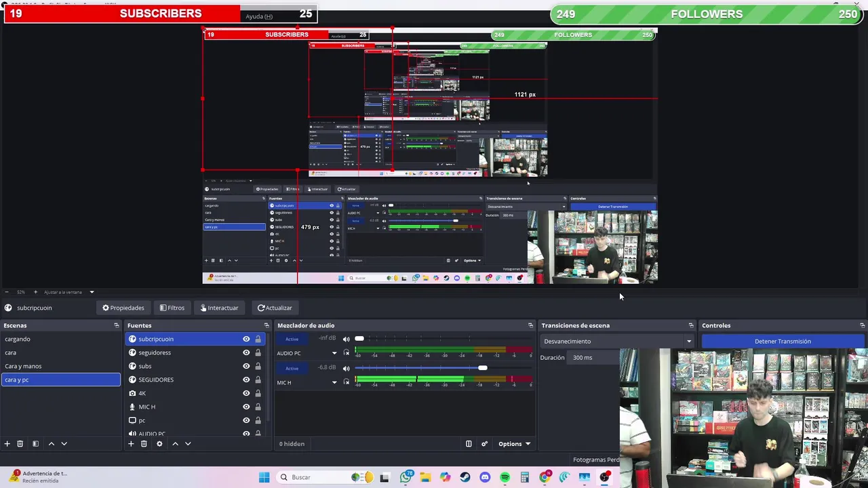Screen dimensions: 868x488
Task: Mute the MIC H speaker icon
Action: point(347,368)
